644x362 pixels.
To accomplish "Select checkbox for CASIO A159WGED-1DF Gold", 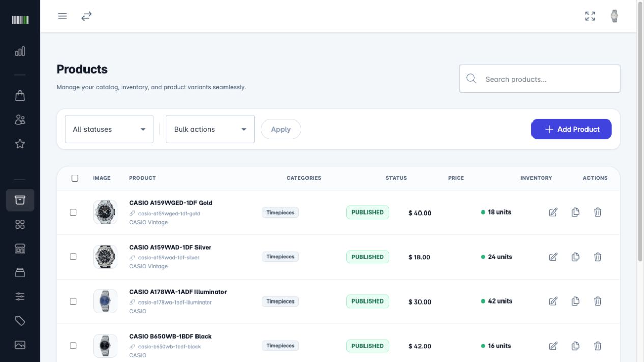I will (73, 212).
